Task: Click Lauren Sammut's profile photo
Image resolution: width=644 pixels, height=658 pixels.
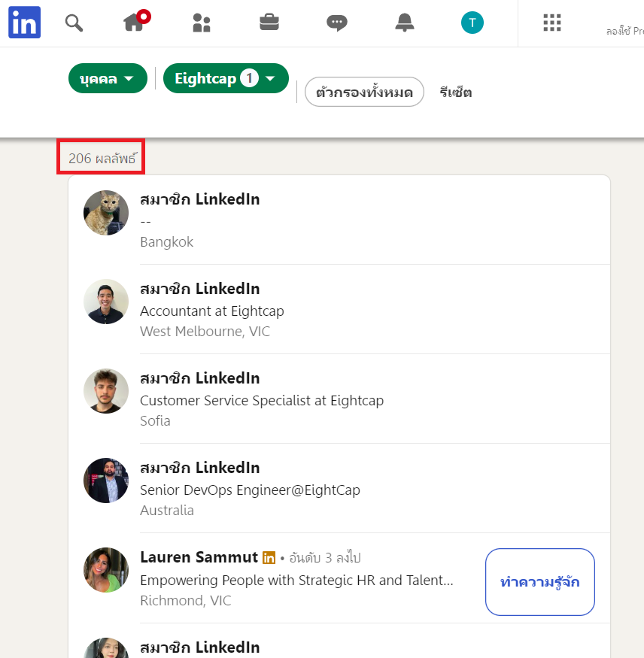Action: click(106, 570)
